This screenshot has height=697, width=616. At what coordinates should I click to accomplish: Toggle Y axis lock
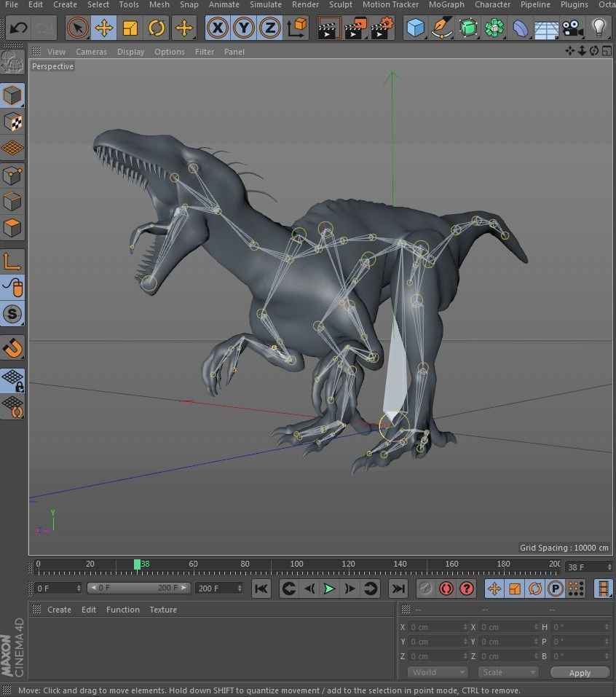[243, 28]
